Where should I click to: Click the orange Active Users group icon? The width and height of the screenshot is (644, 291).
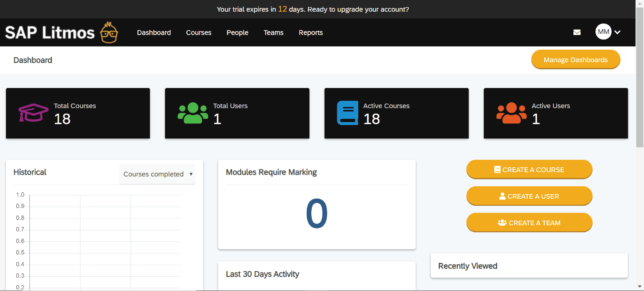pos(511,113)
